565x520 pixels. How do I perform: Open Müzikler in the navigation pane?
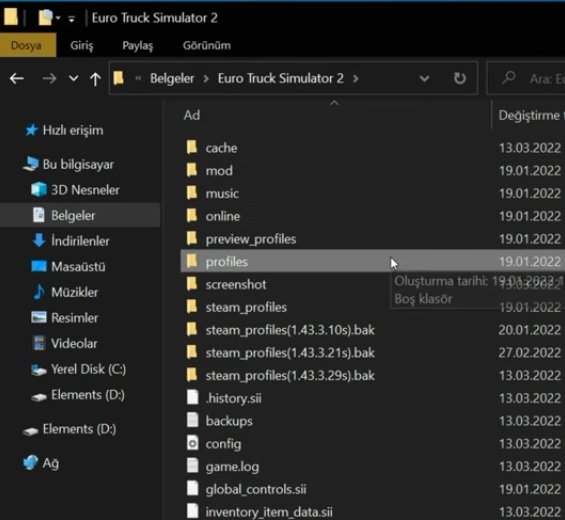tap(74, 292)
